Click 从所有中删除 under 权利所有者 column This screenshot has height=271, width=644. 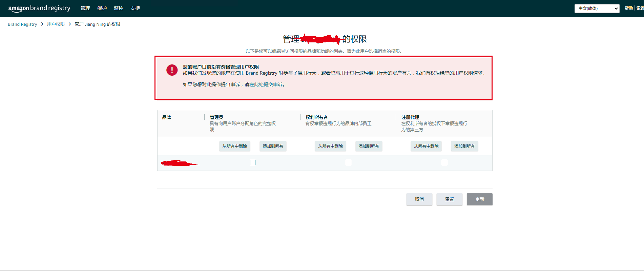pos(330,146)
